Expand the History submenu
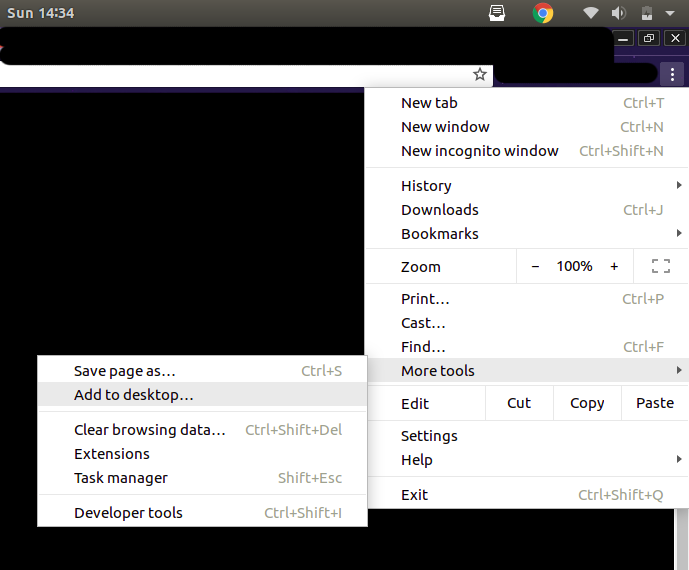 (528, 186)
